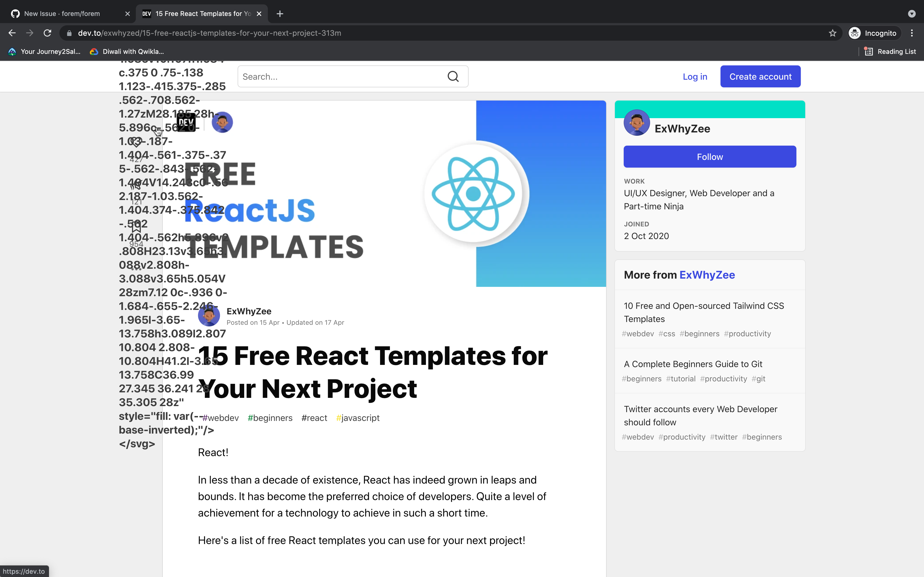Image resolution: width=924 pixels, height=577 pixels.
Task: Open a new browser tab
Action: tap(280, 14)
